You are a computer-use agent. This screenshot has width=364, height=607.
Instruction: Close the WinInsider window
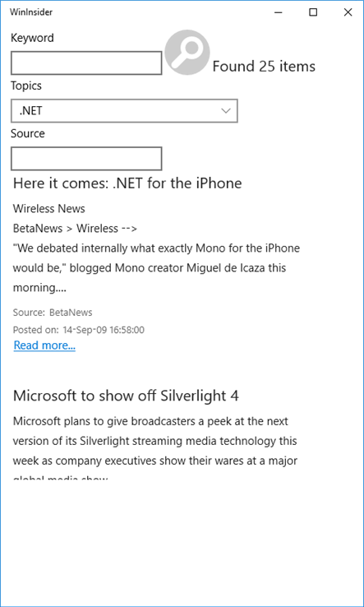click(348, 12)
